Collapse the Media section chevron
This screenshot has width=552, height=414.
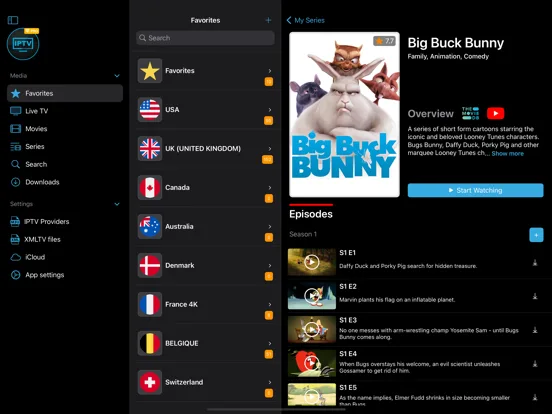pos(117,76)
